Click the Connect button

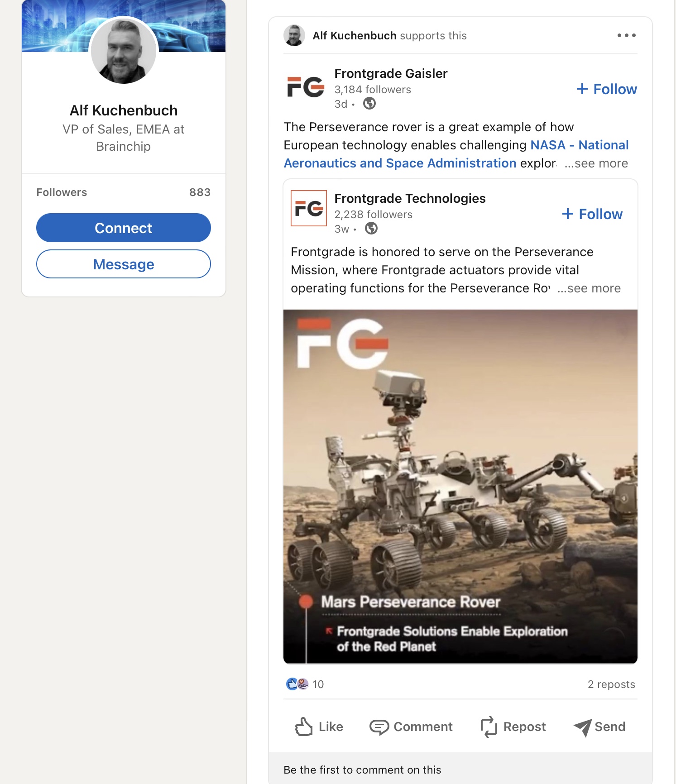(x=124, y=228)
